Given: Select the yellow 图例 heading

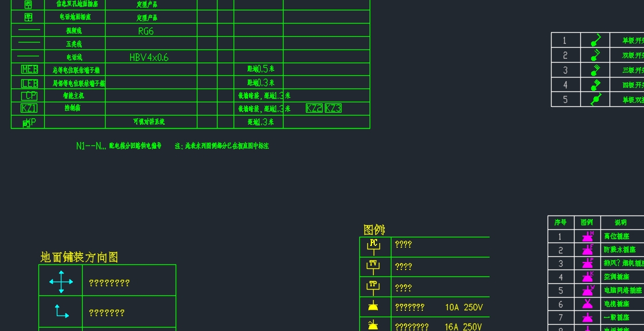Looking at the screenshot, I should tap(374, 230).
